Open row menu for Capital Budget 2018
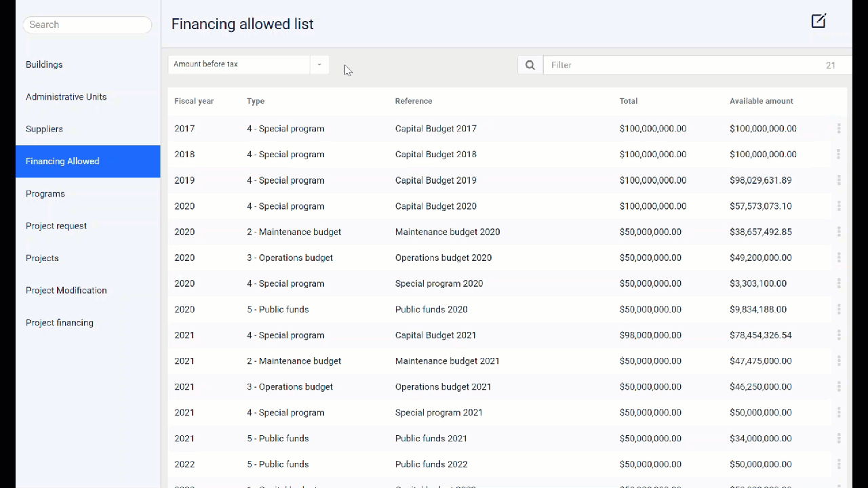The height and width of the screenshot is (488, 868). (x=839, y=154)
